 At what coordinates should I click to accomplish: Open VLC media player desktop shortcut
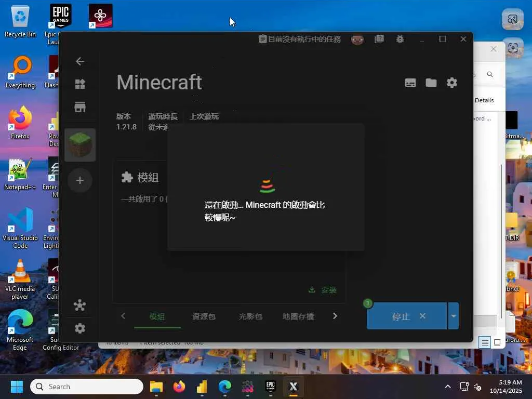coord(20,280)
